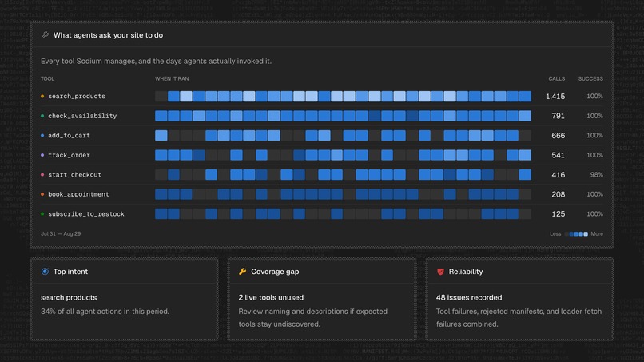Click the 100% success value for subscribe_to_restock
The width and height of the screenshot is (644, 362).
point(594,213)
